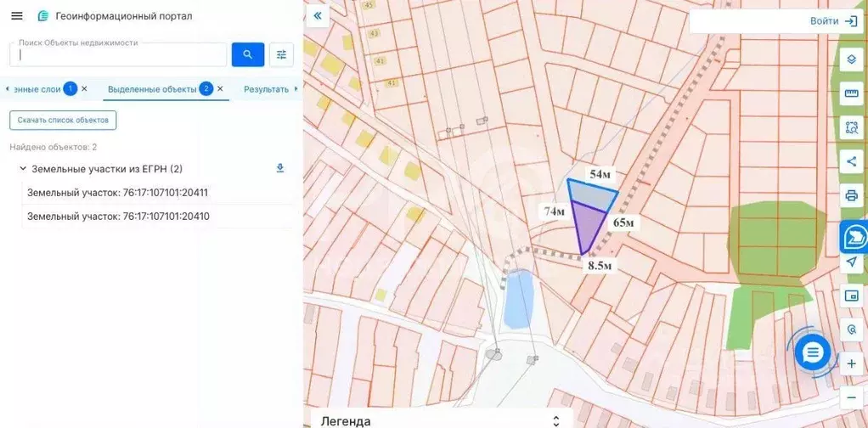Open the blue side widget tab

point(854,237)
